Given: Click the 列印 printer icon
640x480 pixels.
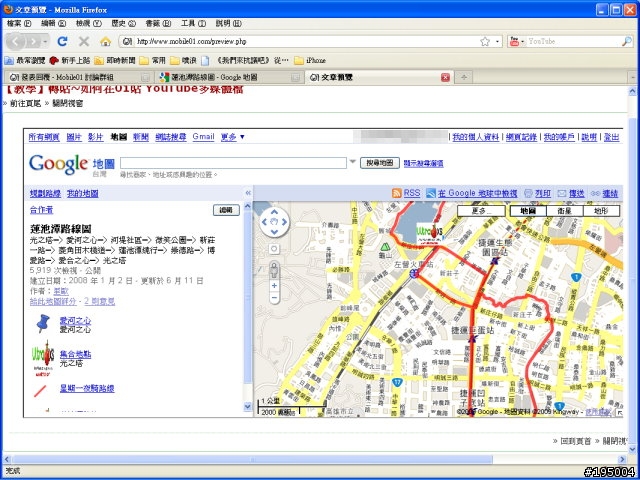Looking at the screenshot, I should point(528,193).
